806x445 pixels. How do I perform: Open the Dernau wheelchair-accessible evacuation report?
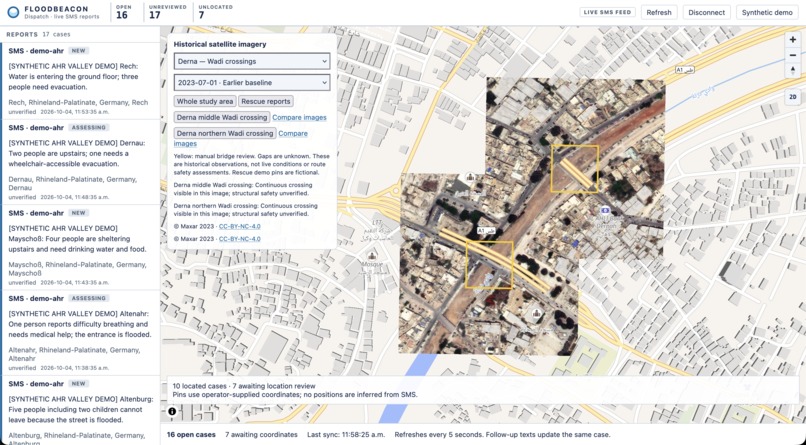point(81,162)
